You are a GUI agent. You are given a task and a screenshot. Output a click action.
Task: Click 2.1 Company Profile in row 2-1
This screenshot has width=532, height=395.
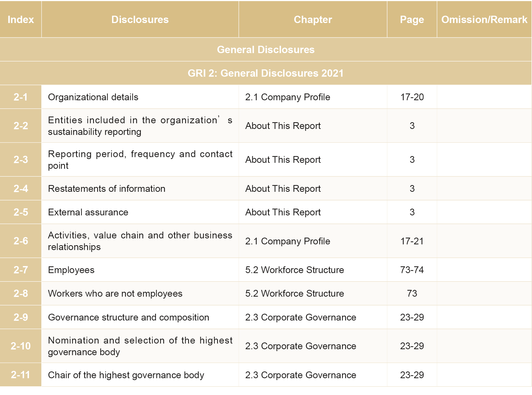pyautogui.click(x=288, y=97)
